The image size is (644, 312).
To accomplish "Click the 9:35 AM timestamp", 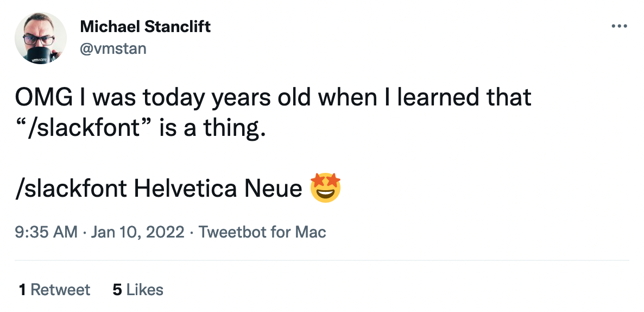I will click(x=47, y=233).
